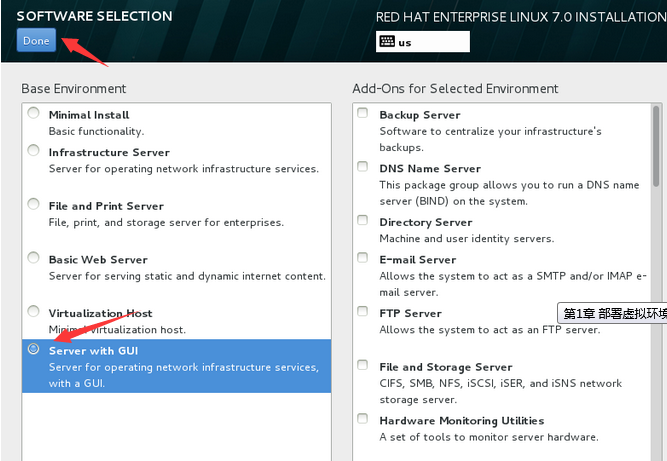
Task: Click the 'Hardware Monitoring Utilities' label
Action: click(x=462, y=421)
